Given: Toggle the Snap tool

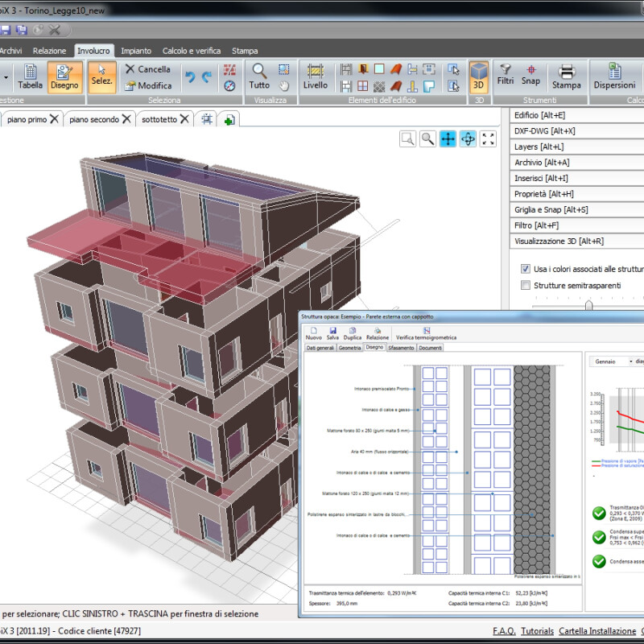Looking at the screenshot, I should pos(530,75).
